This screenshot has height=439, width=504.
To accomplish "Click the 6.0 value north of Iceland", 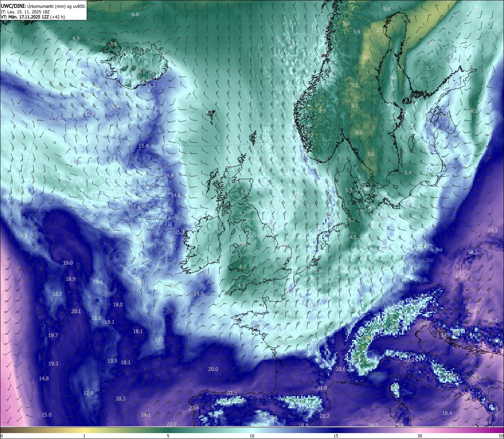I will (x=135, y=14).
